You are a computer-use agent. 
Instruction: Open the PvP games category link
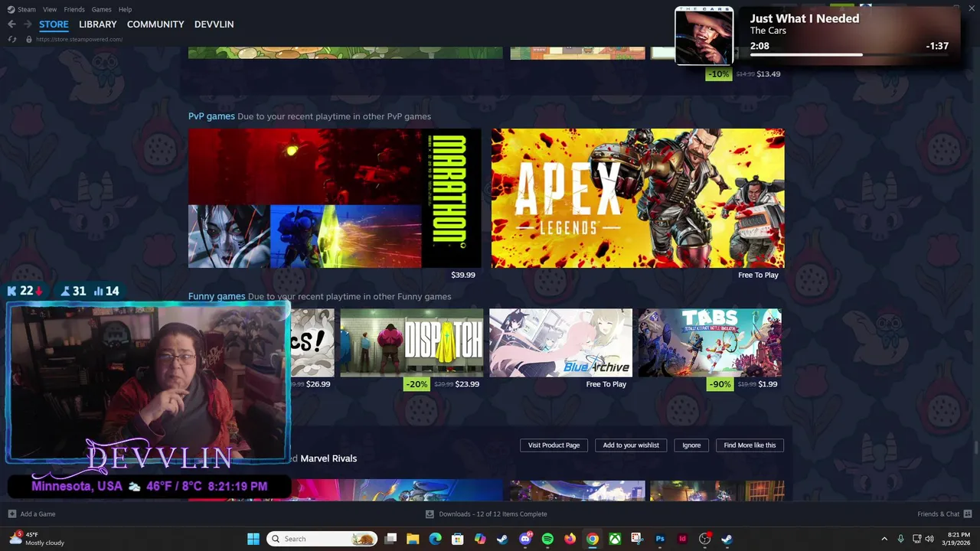(x=211, y=116)
